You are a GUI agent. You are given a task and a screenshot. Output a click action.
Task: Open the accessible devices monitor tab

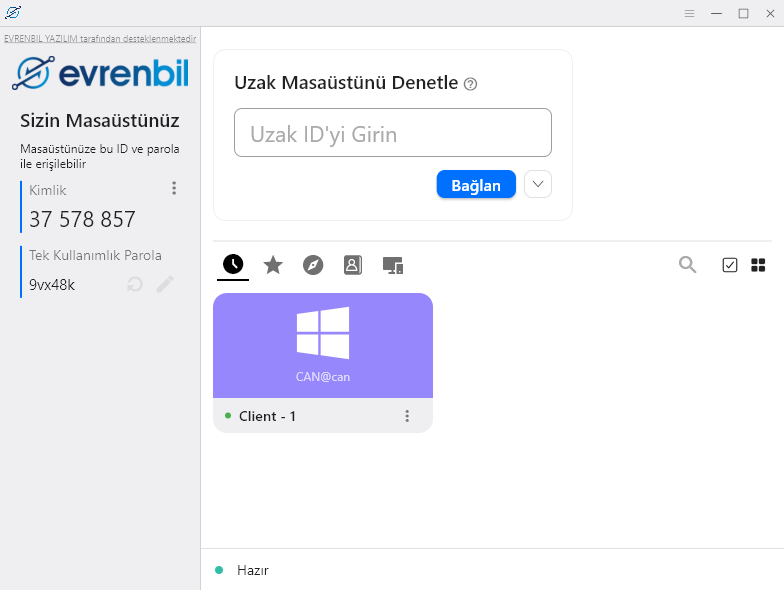pos(393,265)
